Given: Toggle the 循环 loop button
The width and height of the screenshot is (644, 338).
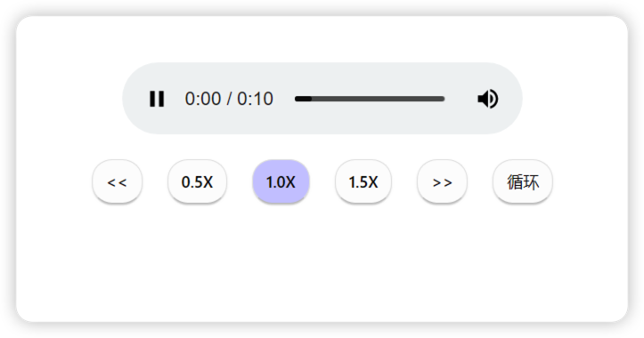Looking at the screenshot, I should coord(523,181).
